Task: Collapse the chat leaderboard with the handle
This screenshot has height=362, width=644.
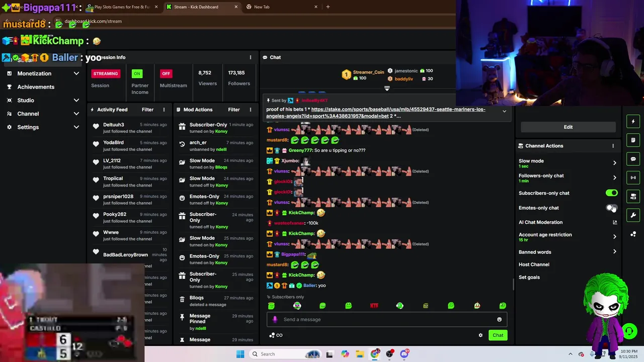Action: tap(387, 88)
